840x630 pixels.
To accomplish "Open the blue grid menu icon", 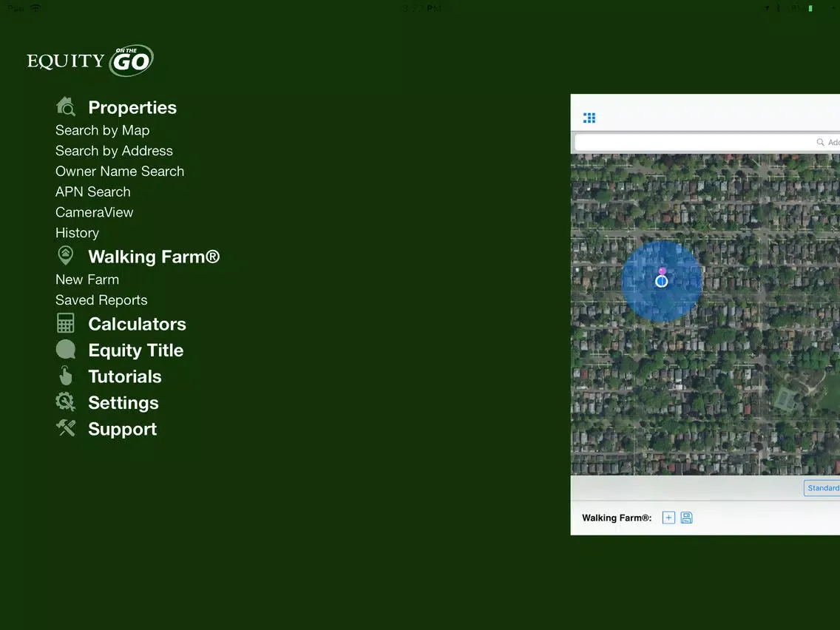I will pyautogui.click(x=589, y=118).
